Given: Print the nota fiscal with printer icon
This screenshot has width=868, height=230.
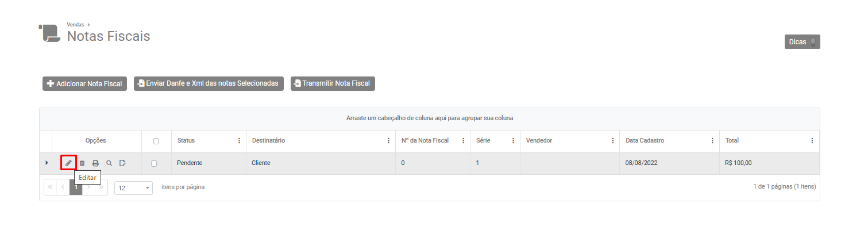Looking at the screenshot, I should 95,163.
